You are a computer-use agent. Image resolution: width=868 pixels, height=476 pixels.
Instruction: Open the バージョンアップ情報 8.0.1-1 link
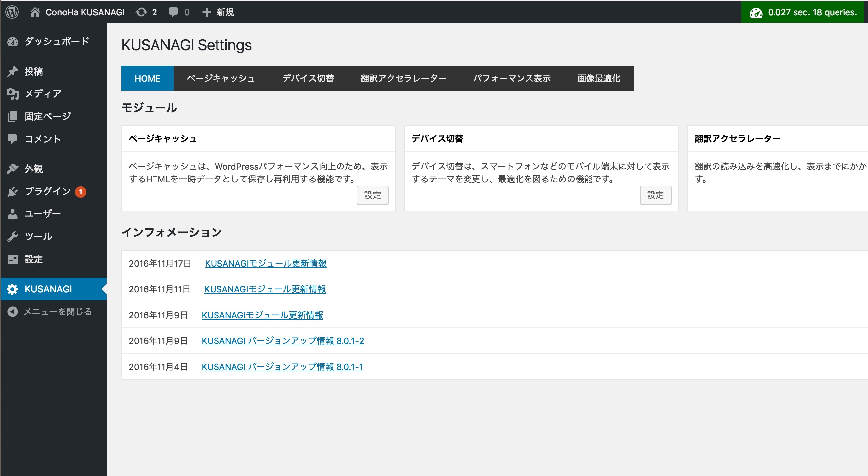(282, 367)
